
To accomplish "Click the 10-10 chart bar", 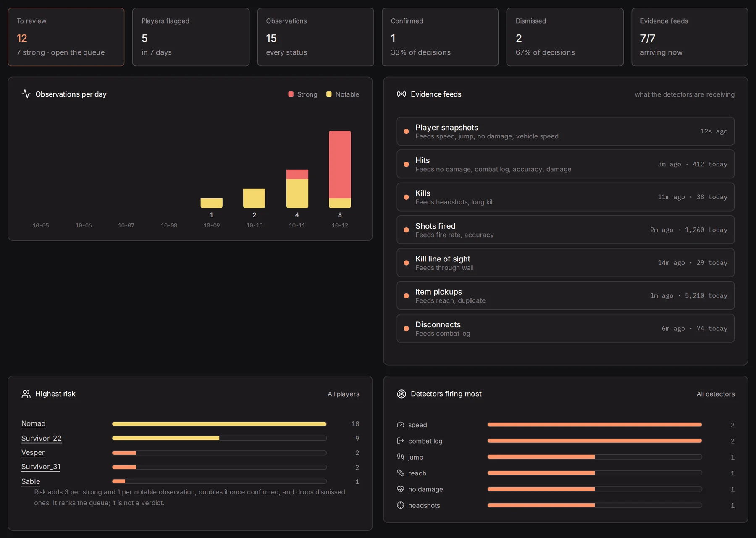I will [x=254, y=198].
